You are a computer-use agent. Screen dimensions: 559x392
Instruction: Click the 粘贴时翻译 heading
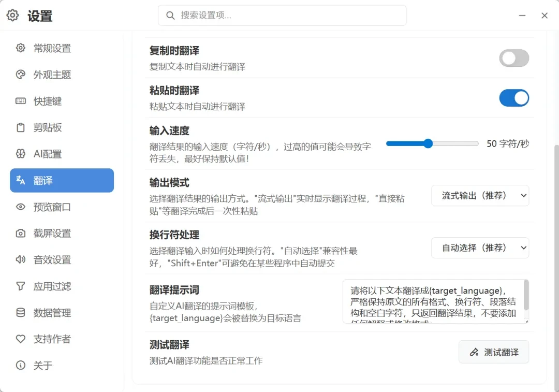tap(174, 91)
